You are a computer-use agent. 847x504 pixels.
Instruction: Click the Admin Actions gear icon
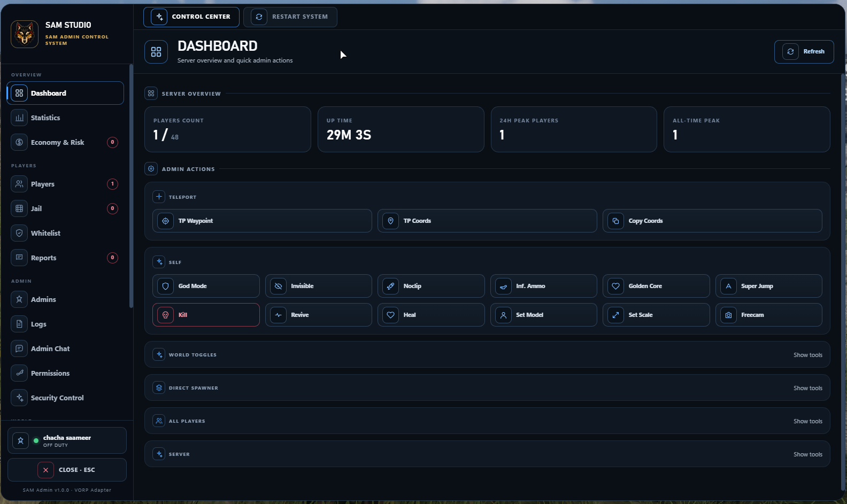pos(151,169)
